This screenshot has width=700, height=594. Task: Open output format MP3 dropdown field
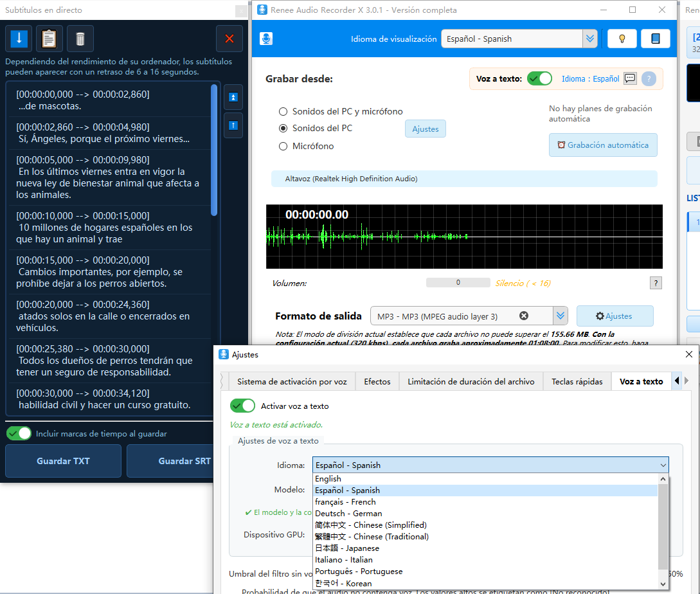(462, 316)
